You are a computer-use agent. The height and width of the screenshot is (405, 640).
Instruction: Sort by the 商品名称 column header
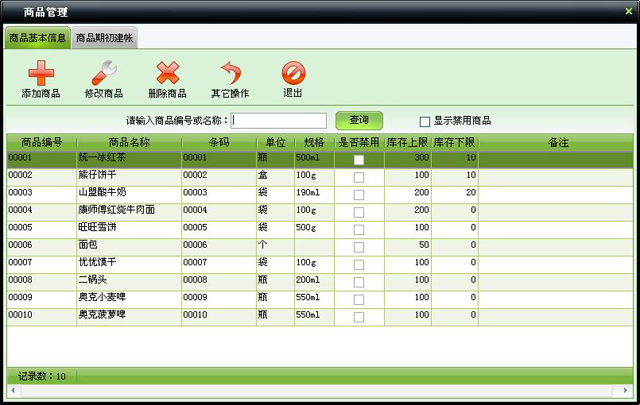pyautogui.click(x=128, y=143)
